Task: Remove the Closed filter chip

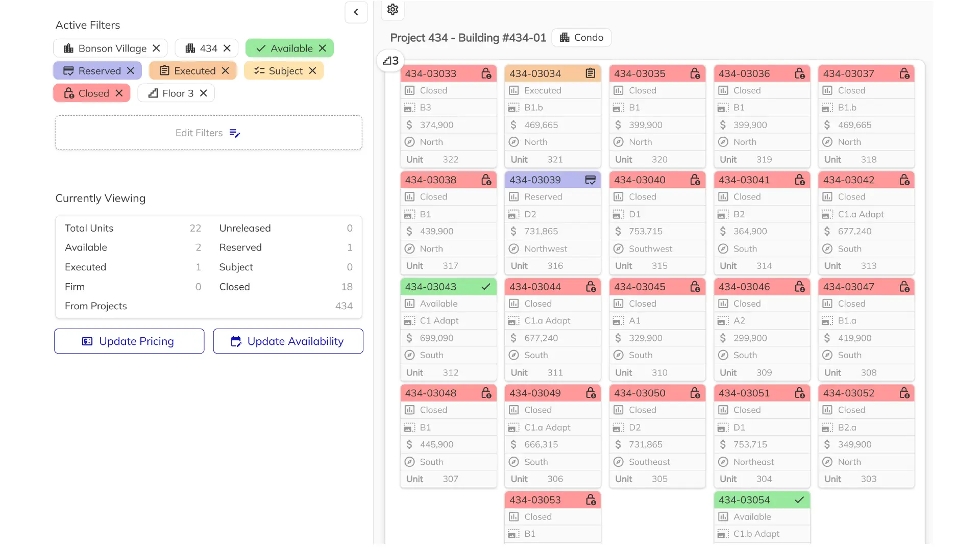Action: (x=119, y=93)
